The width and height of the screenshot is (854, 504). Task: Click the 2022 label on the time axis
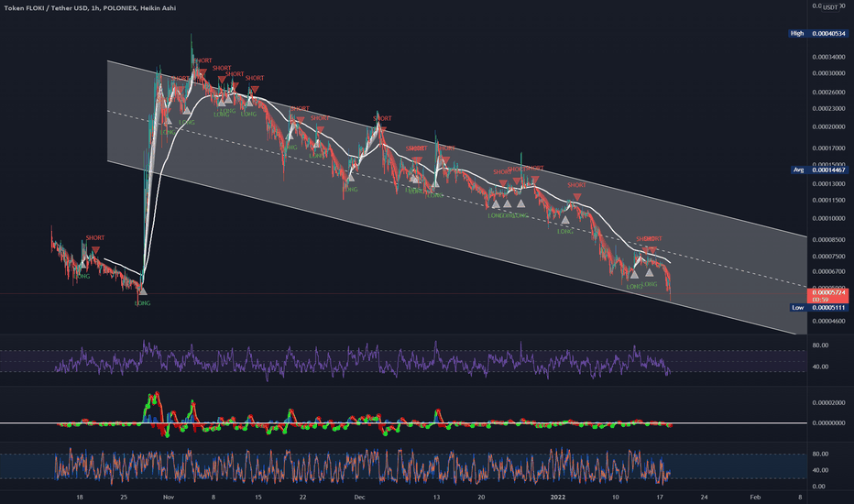558,497
